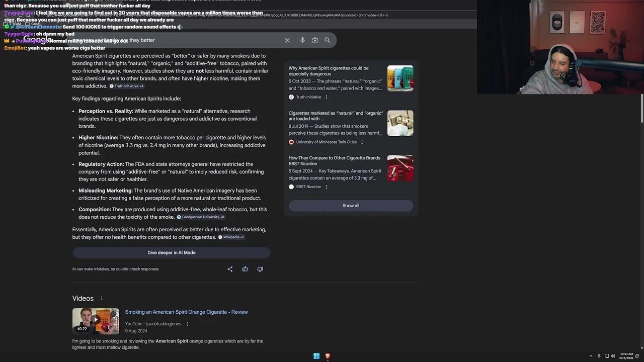Open the American Spirit cigarette packs thumbnail
This screenshot has height=362, width=644.
point(400,78)
